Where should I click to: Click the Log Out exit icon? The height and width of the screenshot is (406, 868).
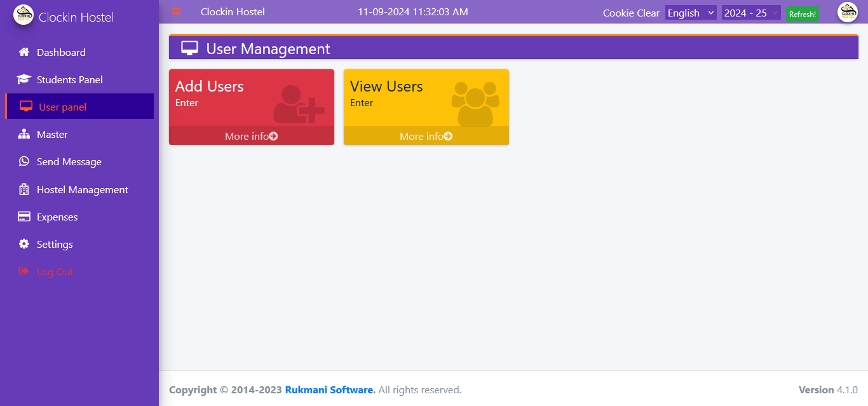click(24, 271)
